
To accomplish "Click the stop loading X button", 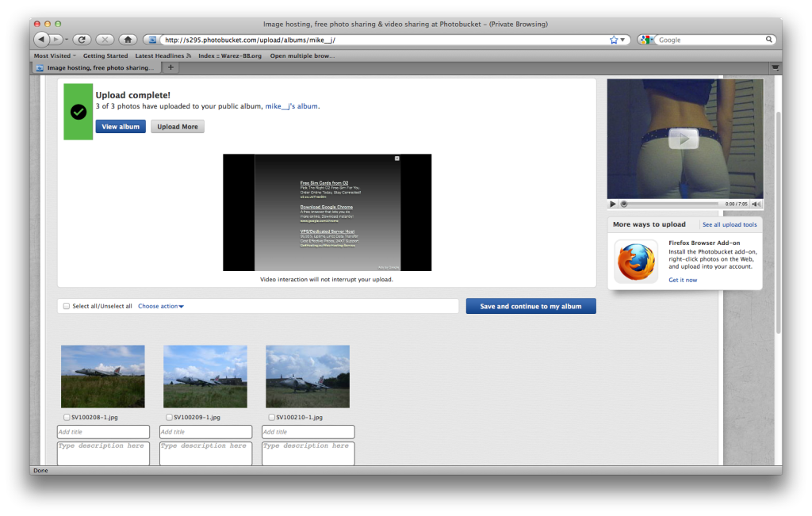I will coord(105,40).
